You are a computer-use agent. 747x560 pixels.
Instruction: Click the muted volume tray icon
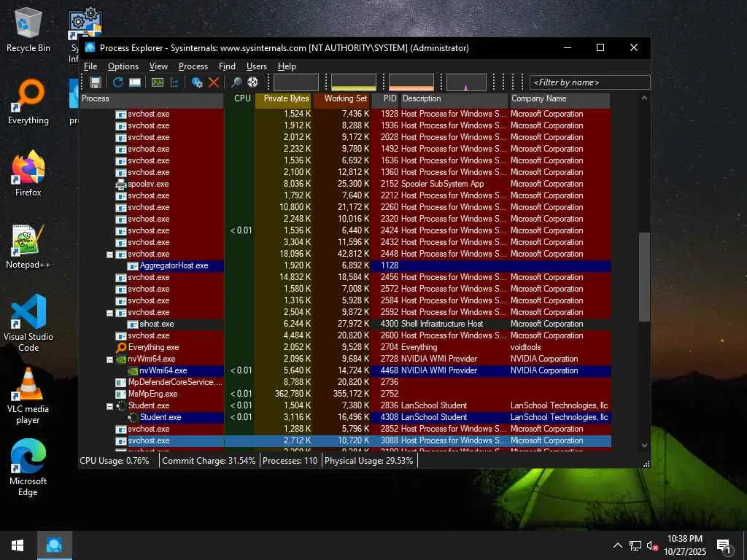tap(652, 545)
